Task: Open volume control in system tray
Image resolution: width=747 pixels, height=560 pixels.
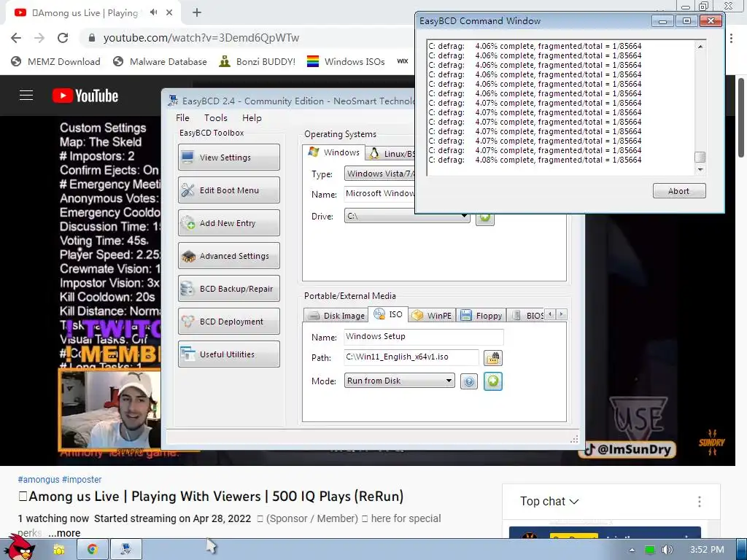Action: click(667, 550)
